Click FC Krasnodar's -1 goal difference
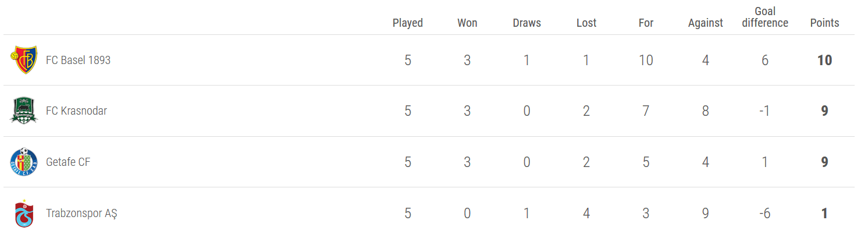 (765, 111)
